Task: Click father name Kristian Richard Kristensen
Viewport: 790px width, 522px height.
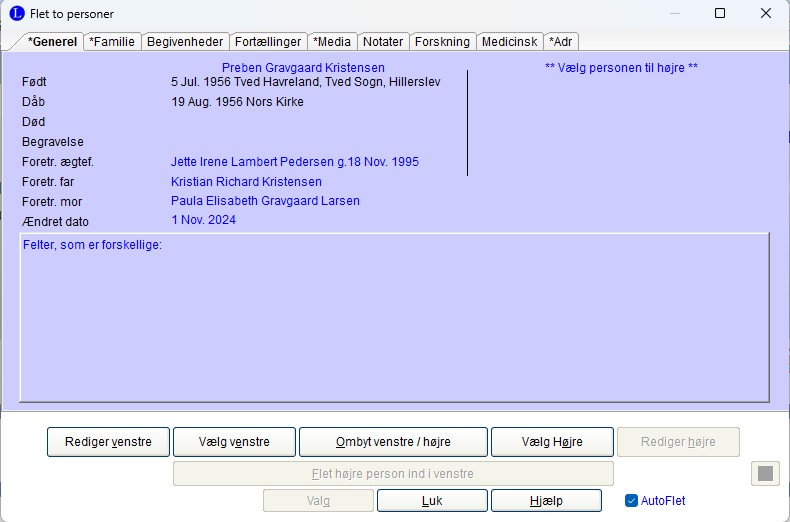Action: point(246,182)
